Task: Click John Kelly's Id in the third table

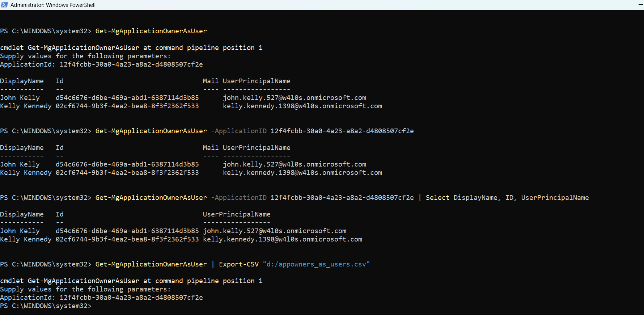Action: (127, 231)
